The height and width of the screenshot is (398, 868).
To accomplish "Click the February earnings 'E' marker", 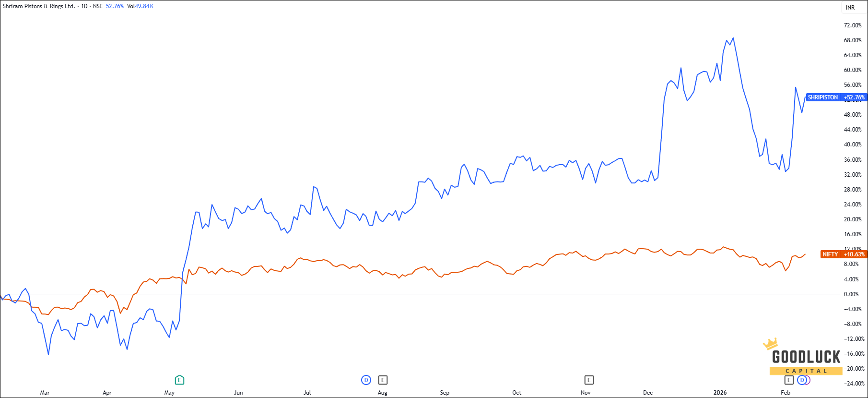I will [x=789, y=380].
